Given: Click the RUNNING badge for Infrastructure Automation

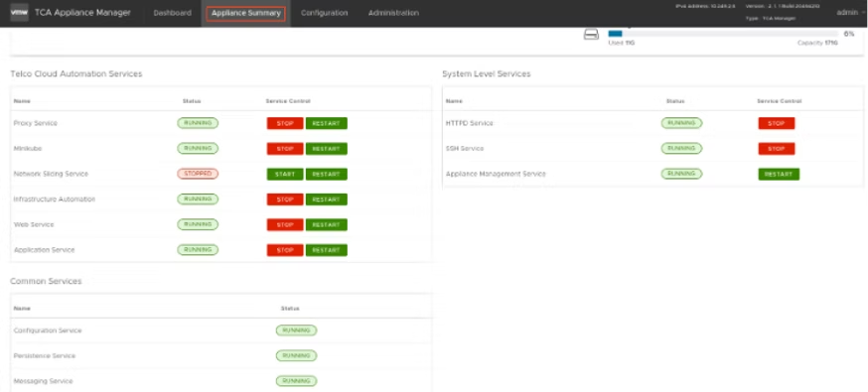Looking at the screenshot, I should coord(198,199).
